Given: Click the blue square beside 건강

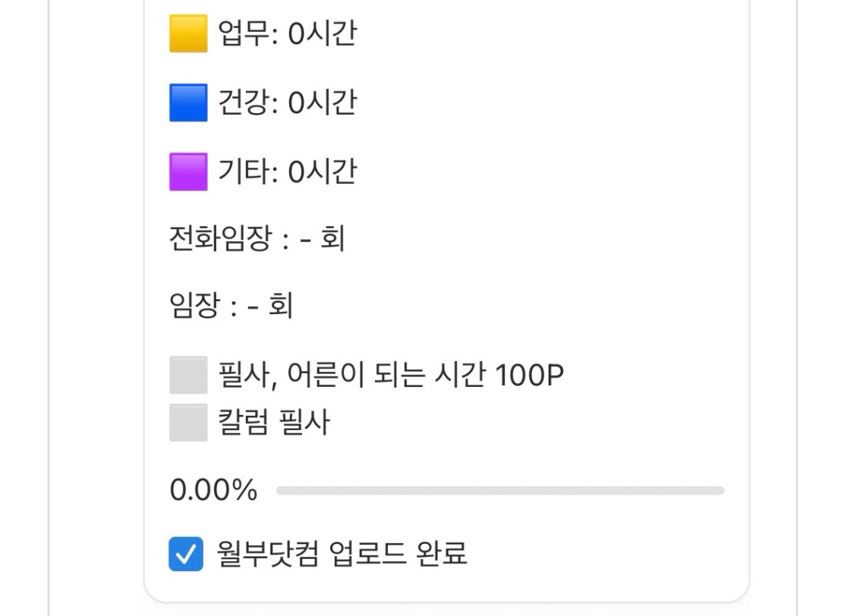Looking at the screenshot, I should click(188, 102).
